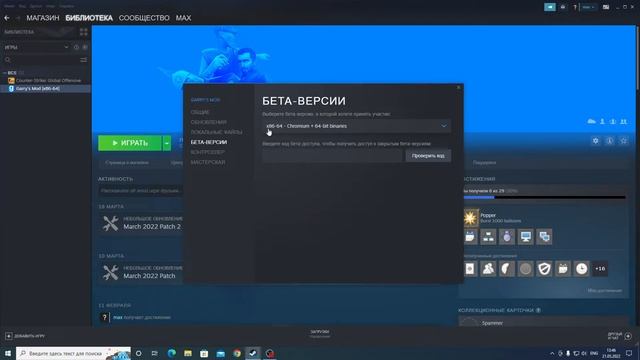Open the game info icon

click(609, 141)
